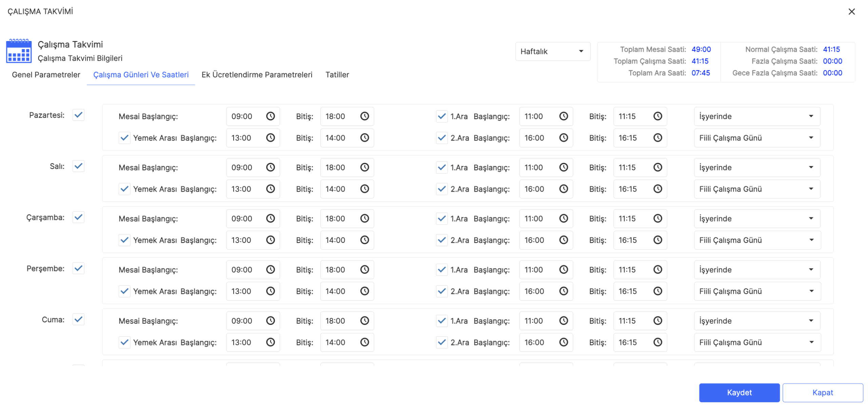868x407 pixels.
Task: Click the Kaydet button
Action: 739,392
